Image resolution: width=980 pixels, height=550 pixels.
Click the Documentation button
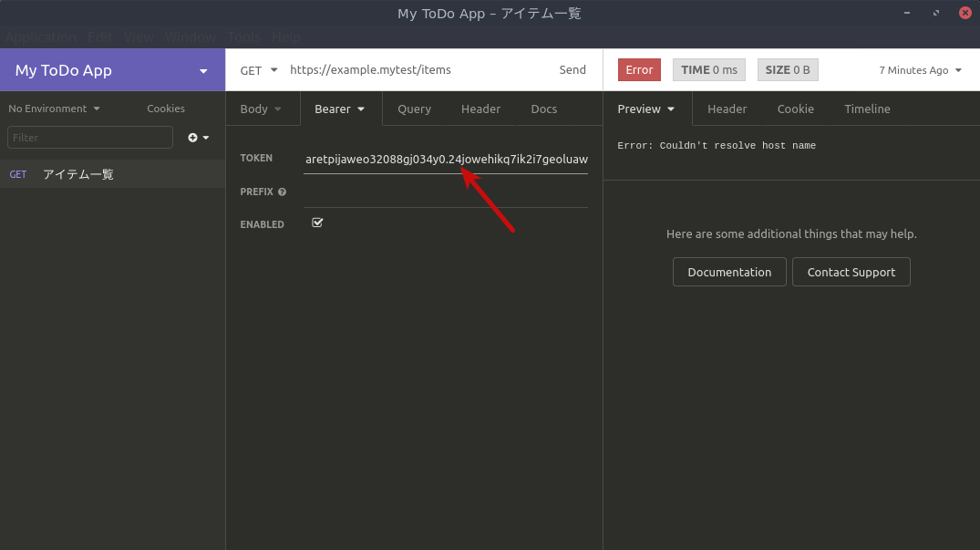click(x=729, y=272)
